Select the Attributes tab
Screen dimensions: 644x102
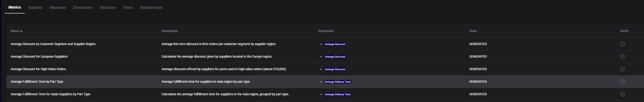107,7
